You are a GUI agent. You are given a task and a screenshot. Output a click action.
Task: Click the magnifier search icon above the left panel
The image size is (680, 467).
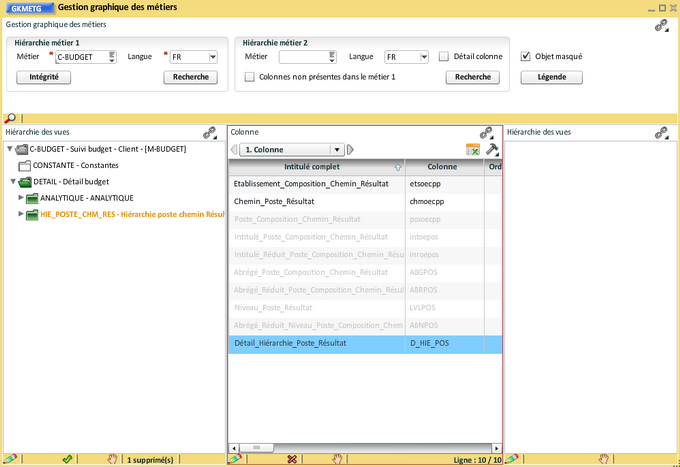pos(10,119)
